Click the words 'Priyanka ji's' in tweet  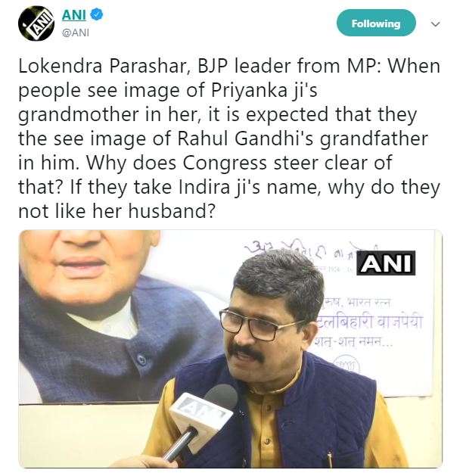(x=264, y=91)
